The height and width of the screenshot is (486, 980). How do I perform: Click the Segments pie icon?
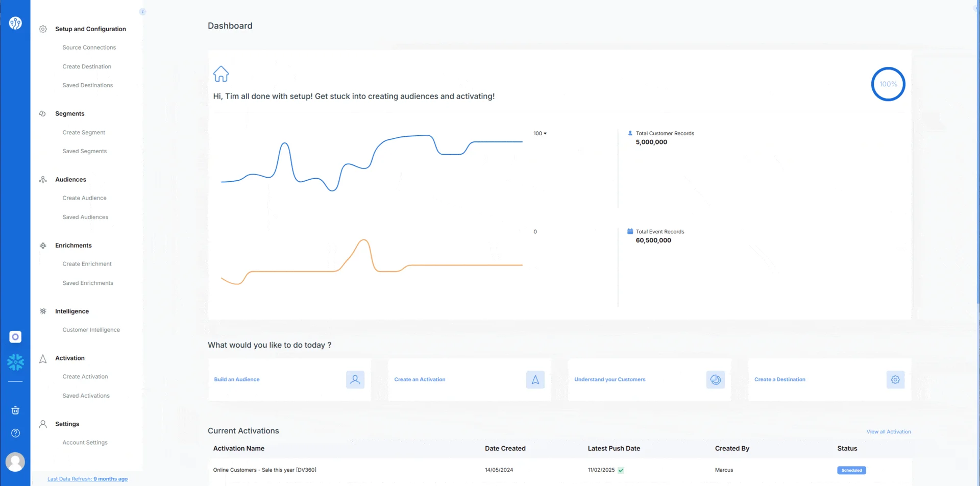43,113
